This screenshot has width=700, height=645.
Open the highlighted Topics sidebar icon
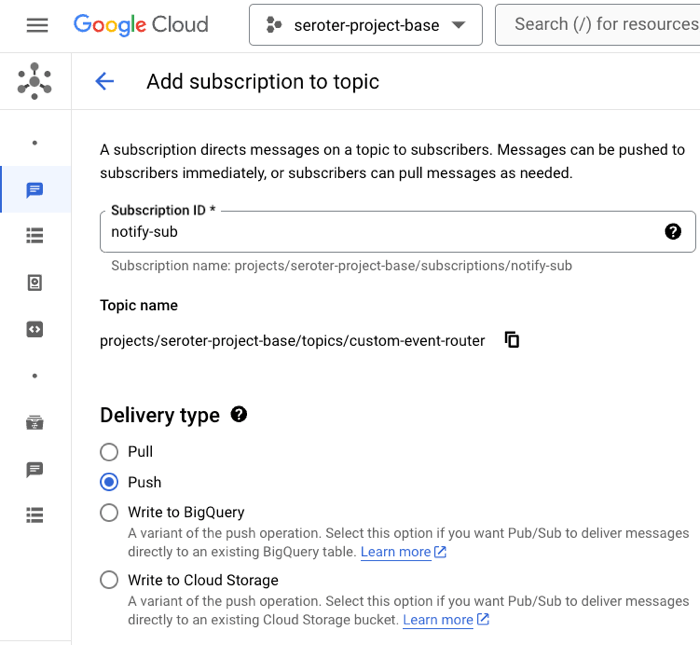coord(35,190)
